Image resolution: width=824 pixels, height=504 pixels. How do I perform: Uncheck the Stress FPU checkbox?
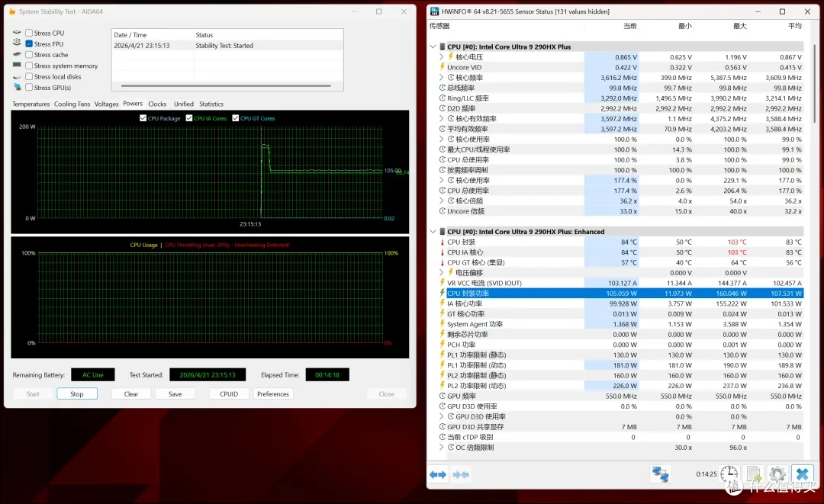29,43
